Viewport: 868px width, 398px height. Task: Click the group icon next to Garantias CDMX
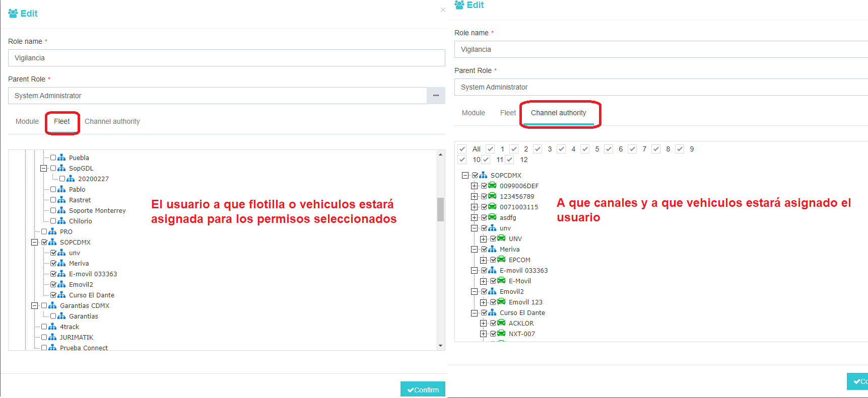[52, 305]
